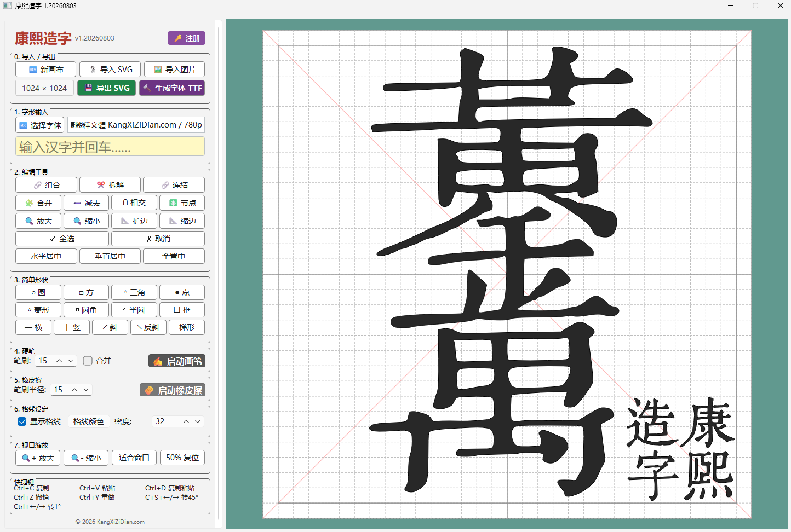
Task: Group shapes with 组合
Action: coord(46,185)
